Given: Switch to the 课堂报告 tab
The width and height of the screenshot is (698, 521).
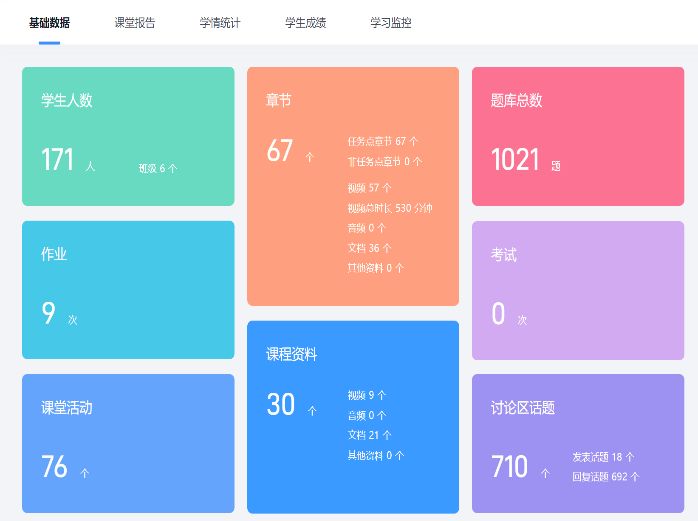Looking at the screenshot, I should [x=135, y=22].
